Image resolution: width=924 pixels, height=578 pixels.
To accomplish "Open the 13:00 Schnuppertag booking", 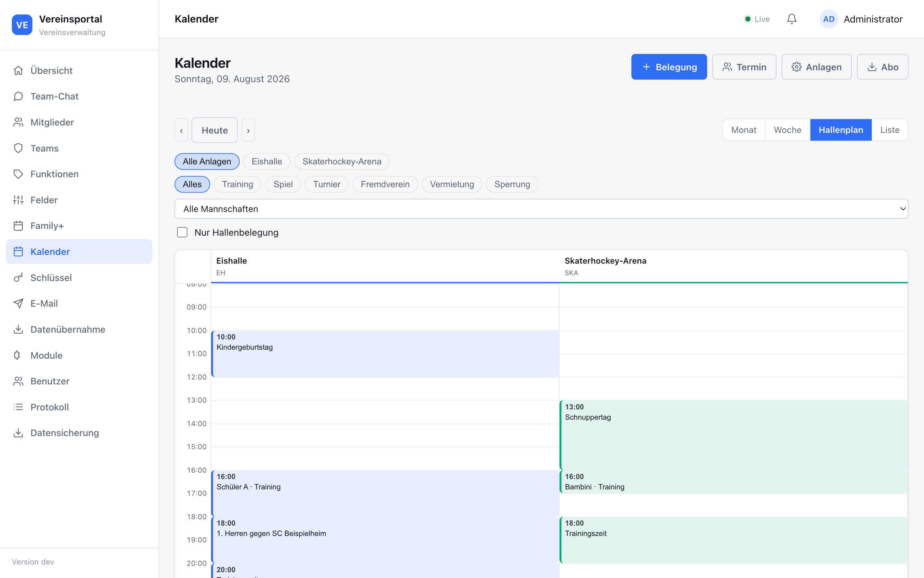I will 733,435.
